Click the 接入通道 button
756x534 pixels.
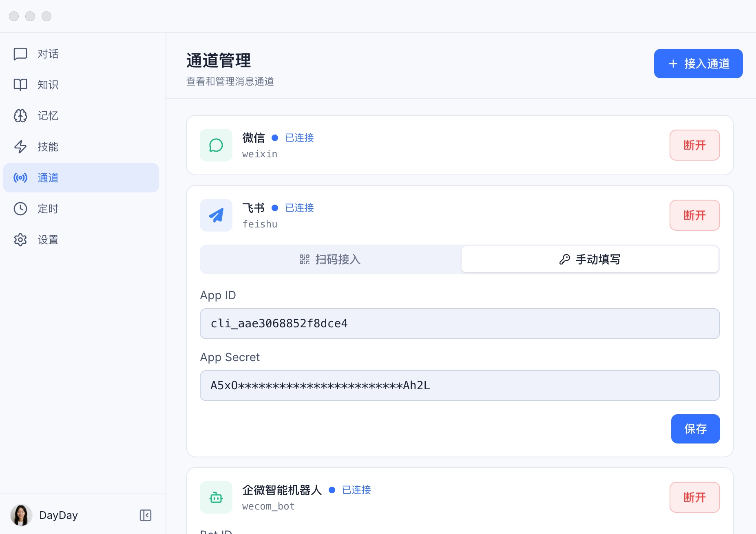pos(699,64)
